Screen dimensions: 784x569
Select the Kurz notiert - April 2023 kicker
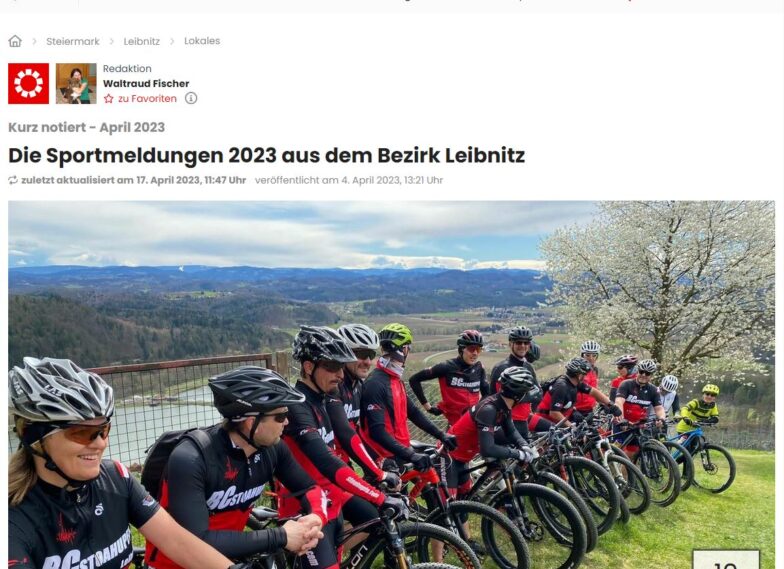pos(86,128)
